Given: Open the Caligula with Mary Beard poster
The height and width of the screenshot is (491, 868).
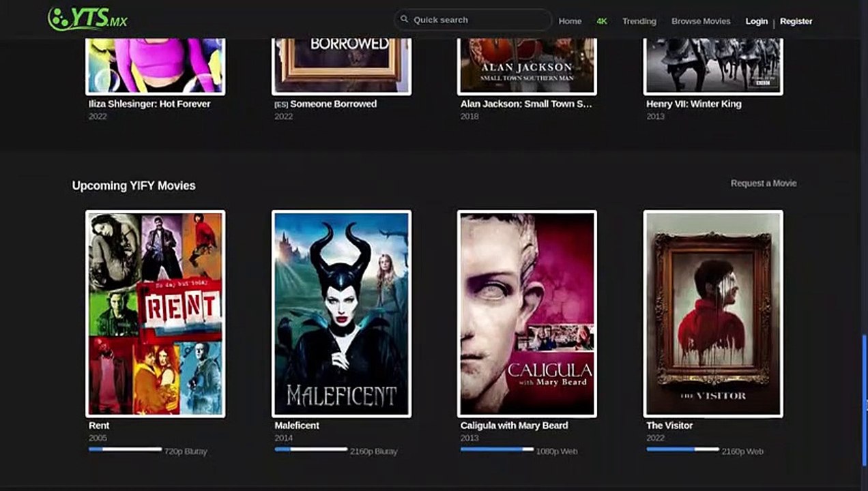Looking at the screenshot, I should (527, 314).
